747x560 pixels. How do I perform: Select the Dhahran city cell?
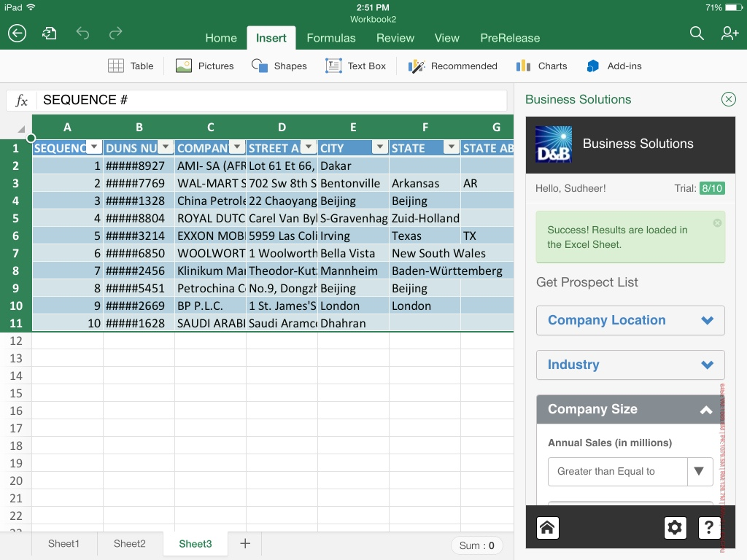(354, 323)
